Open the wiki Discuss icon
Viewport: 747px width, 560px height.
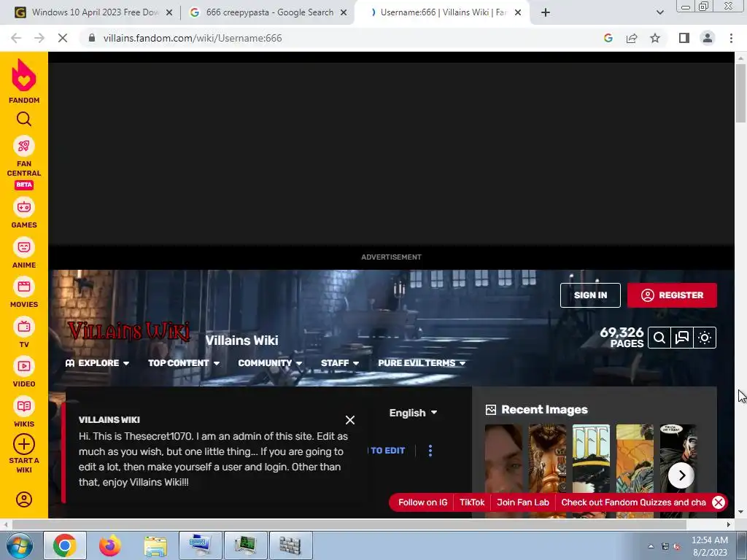click(682, 338)
